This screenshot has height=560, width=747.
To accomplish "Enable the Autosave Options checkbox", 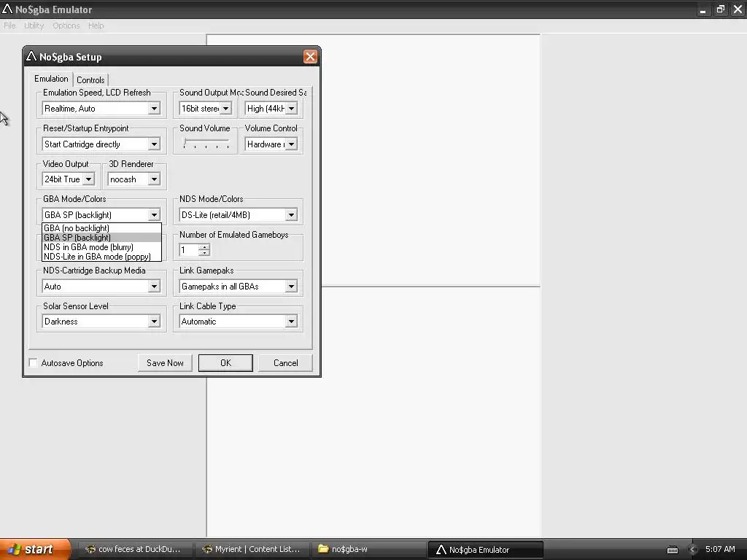I will [34, 363].
